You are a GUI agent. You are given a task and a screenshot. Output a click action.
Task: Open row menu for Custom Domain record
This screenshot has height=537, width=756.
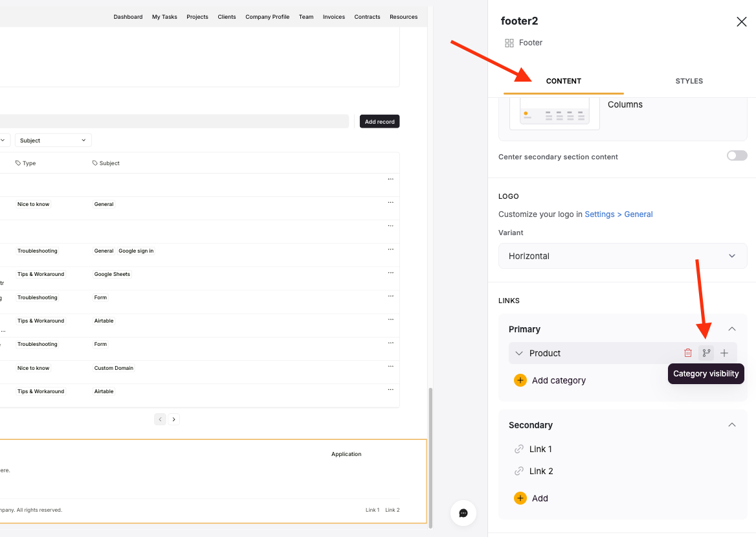click(390, 366)
